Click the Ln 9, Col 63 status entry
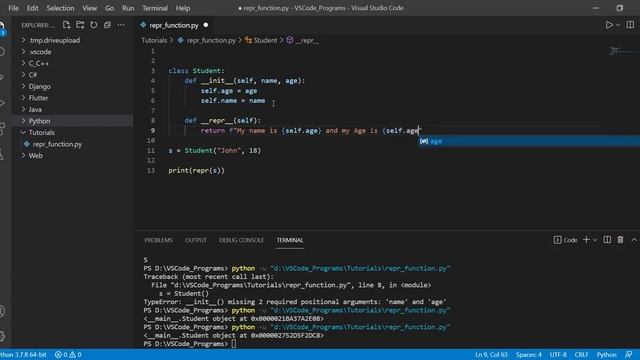The width and height of the screenshot is (640, 360). (491, 355)
